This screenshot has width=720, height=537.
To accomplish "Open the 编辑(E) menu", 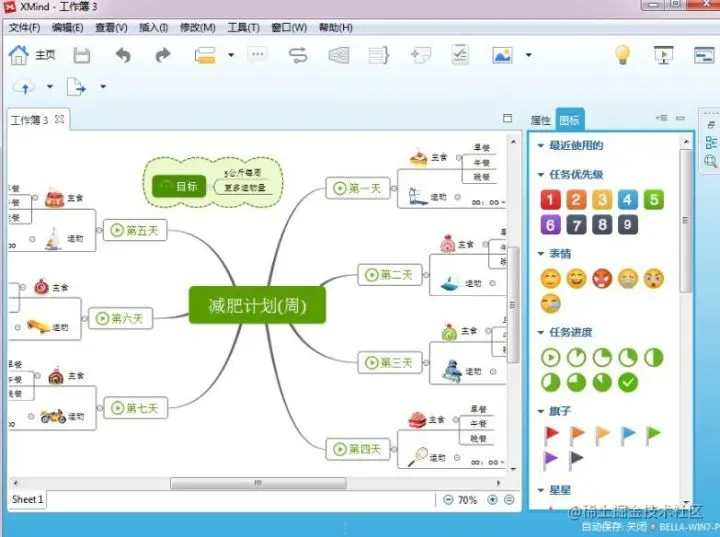I will (68, 28).
